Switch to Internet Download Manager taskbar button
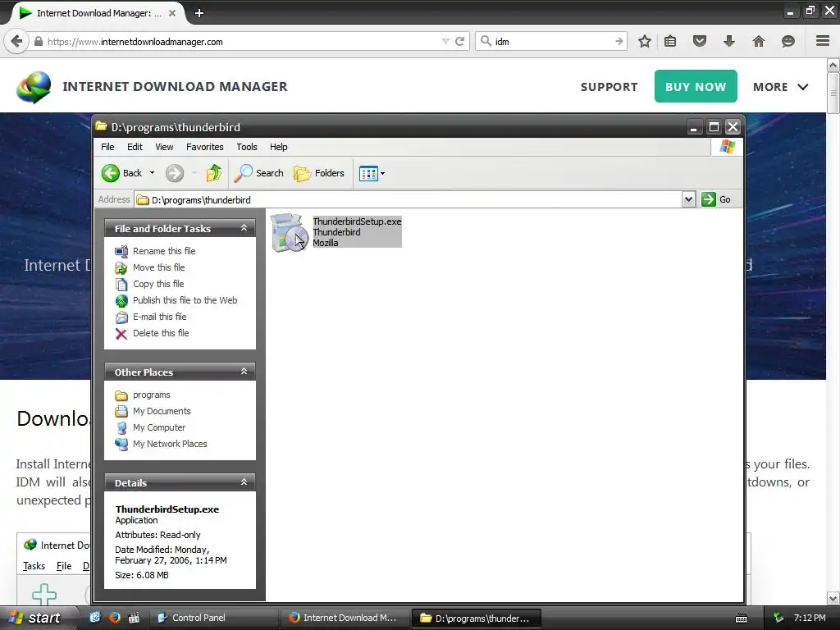This screenshot has width=840, height=630. (345, 618)
